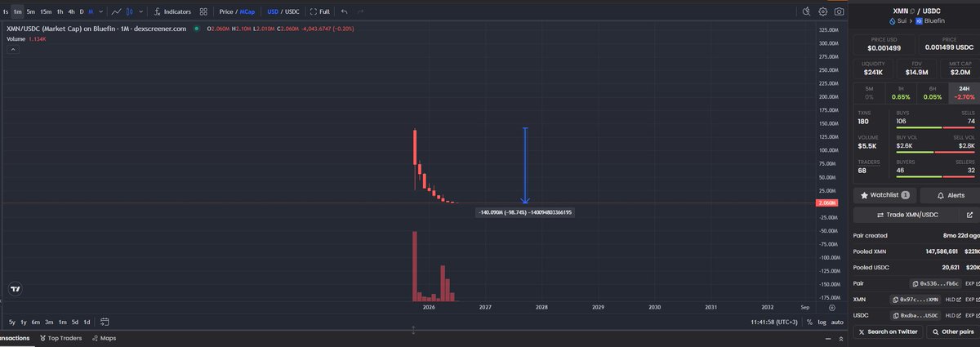View Other pairs
980x347 pixels.
pyautogui.click(x=952, y=331)
